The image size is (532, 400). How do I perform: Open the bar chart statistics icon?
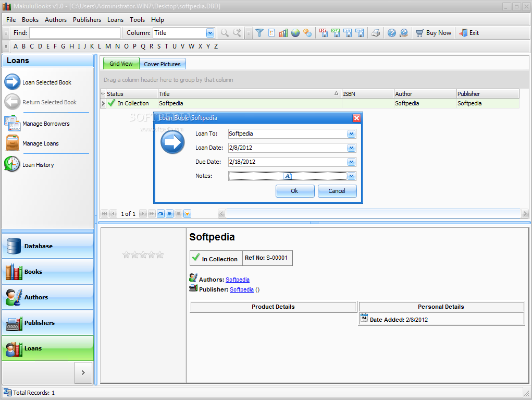click(x=283, y=33)
